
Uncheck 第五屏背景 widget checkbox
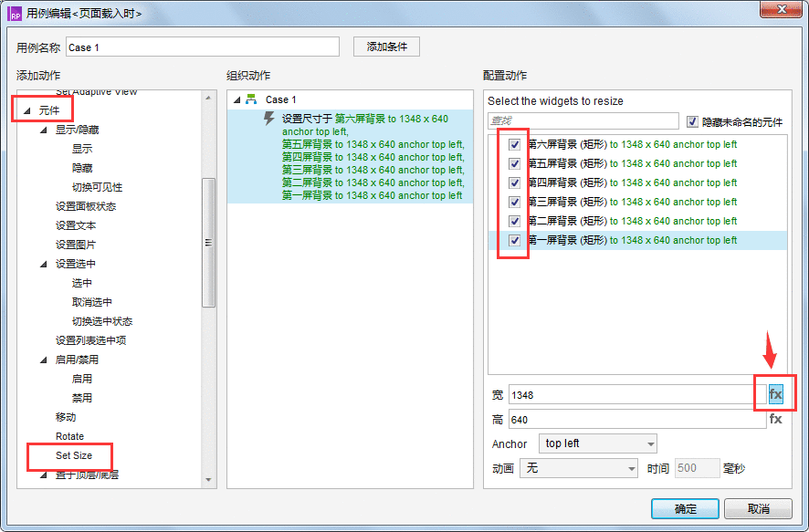pos(514,163)
